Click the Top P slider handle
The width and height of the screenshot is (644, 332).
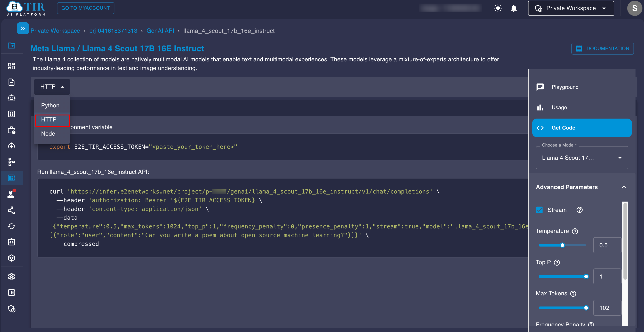586,277
